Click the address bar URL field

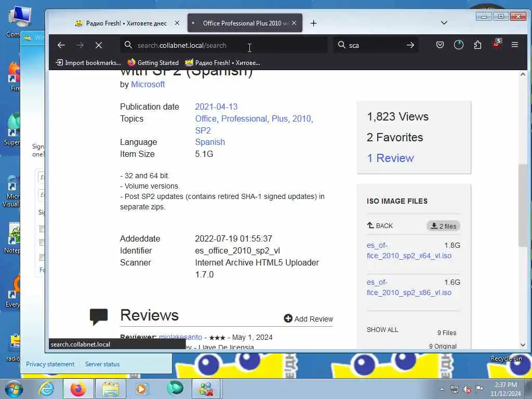(224, 45)
